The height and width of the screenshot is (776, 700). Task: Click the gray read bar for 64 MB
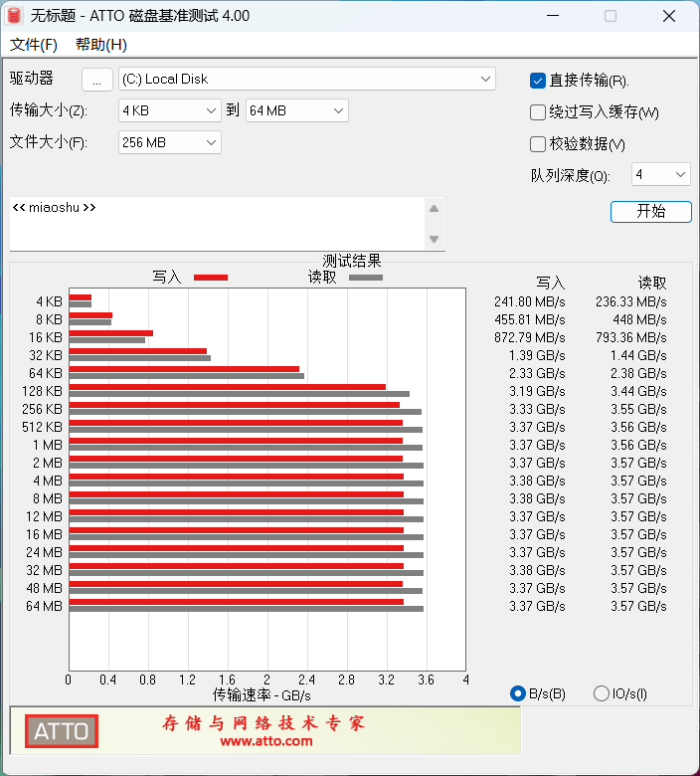click(247, 609)
